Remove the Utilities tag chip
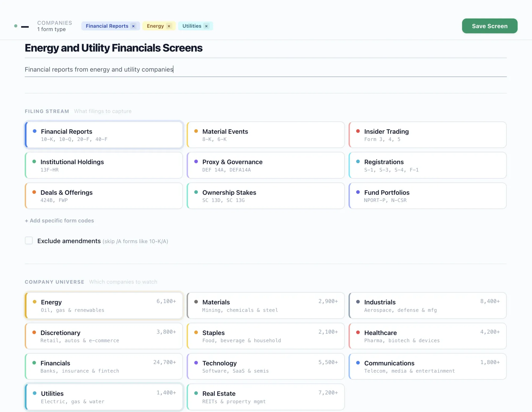This screenshot has width=532, height=412. (206, 26)
